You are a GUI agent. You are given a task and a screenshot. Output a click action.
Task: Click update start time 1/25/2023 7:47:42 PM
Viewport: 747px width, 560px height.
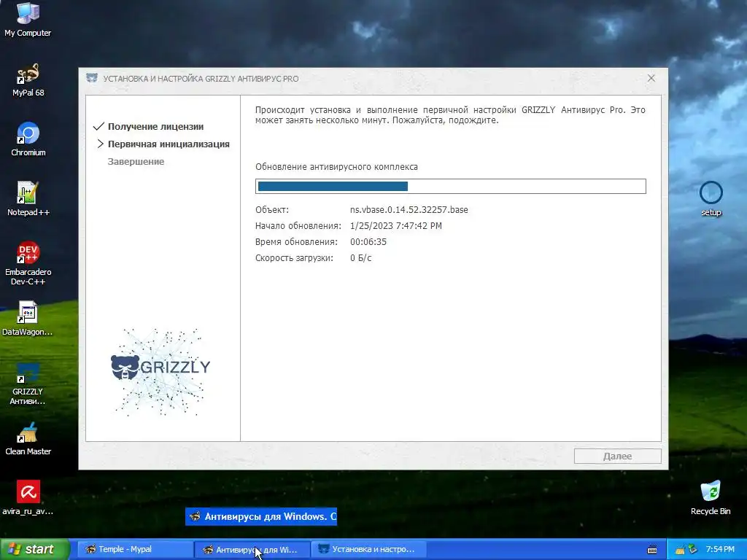click(x=396, y=226)
